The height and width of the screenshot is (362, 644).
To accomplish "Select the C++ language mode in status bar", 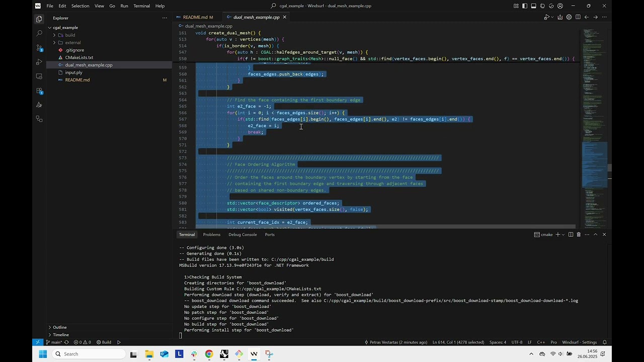I will 541,342.
